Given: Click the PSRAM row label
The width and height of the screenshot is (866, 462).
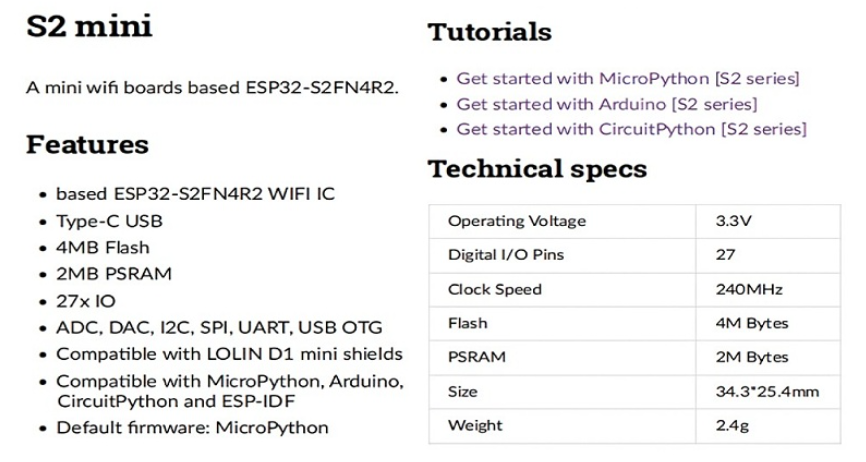Looking at the screenshot, I should coord(477,357).
